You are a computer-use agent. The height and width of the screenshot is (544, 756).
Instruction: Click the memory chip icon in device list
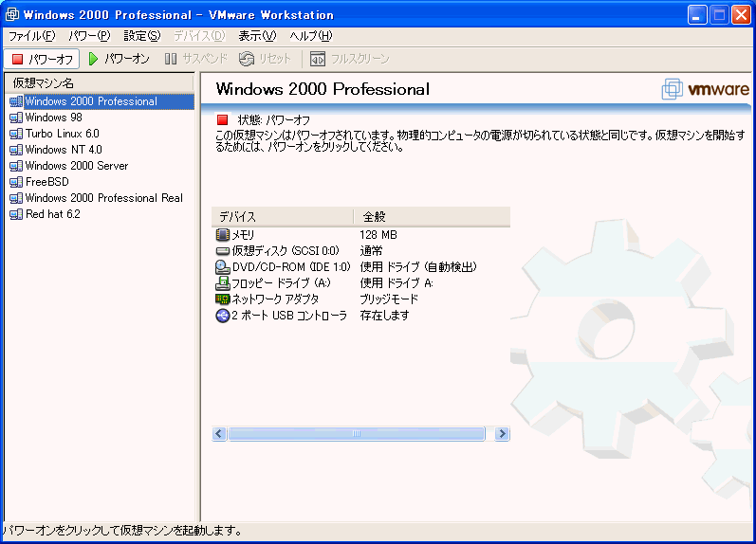(x=223, y=234)
